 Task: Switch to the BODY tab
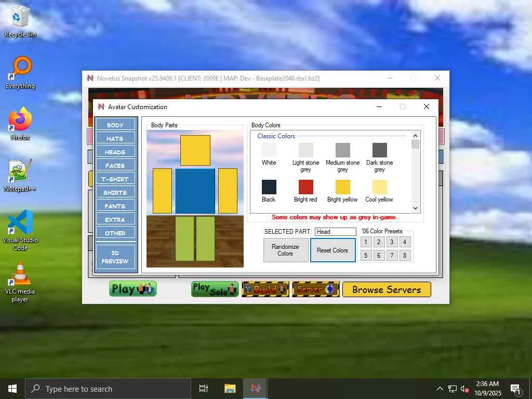coord(115,125)
